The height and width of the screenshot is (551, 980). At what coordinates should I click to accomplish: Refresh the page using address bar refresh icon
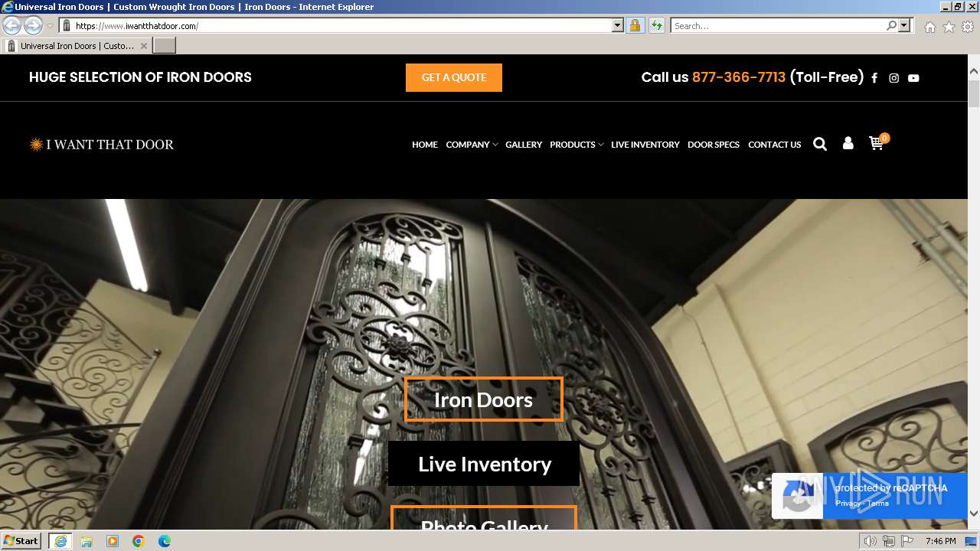point(656,25)
